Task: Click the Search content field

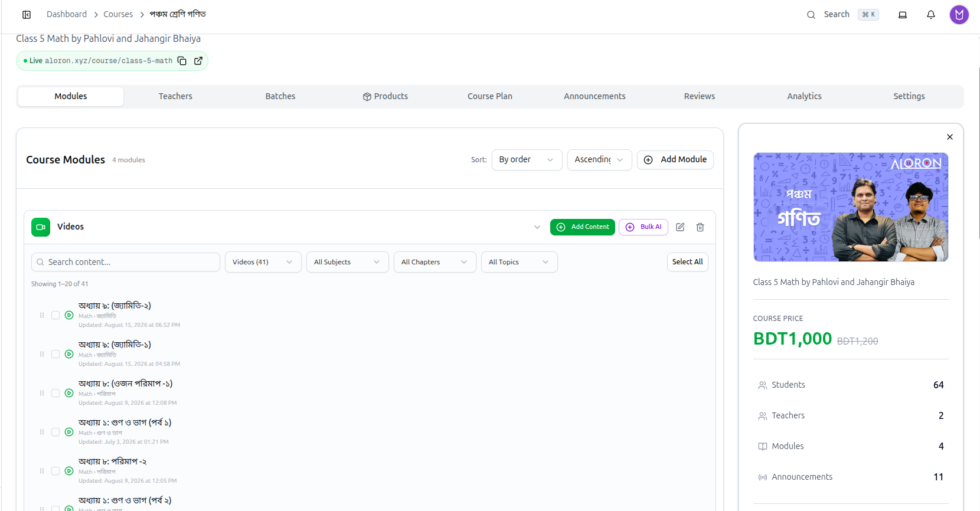Action: click(x=126, y=262)
